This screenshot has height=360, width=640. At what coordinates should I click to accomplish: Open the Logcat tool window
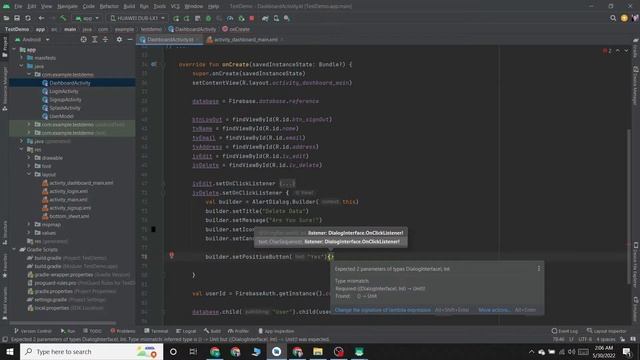click(186, 331)
